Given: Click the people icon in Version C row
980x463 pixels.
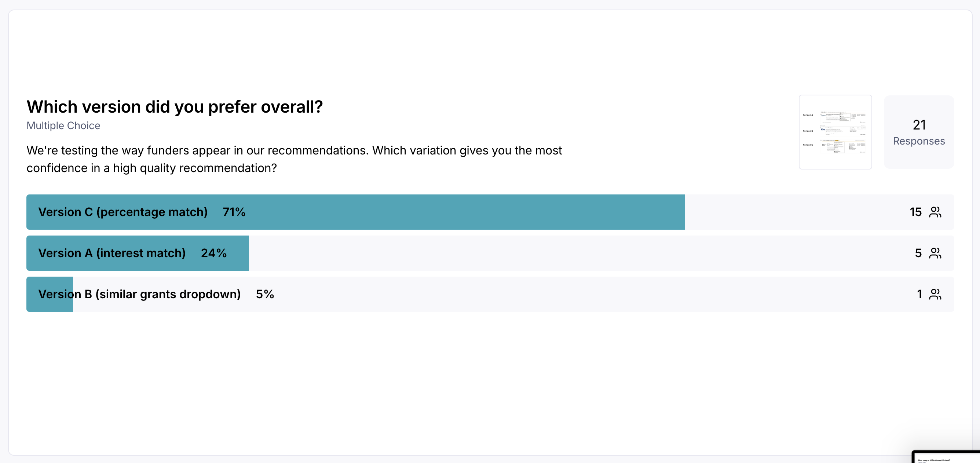Looking at the screenshot, I should [935, 212].
